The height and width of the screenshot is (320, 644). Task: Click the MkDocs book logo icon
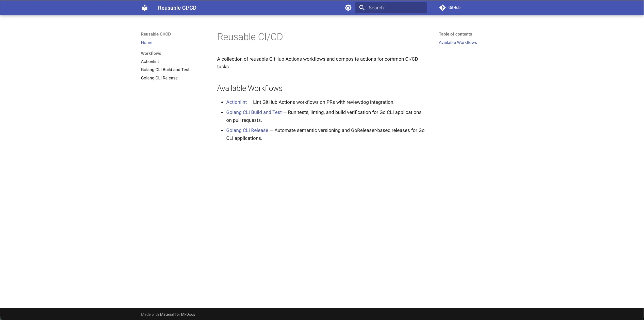(x=144, y=8)
